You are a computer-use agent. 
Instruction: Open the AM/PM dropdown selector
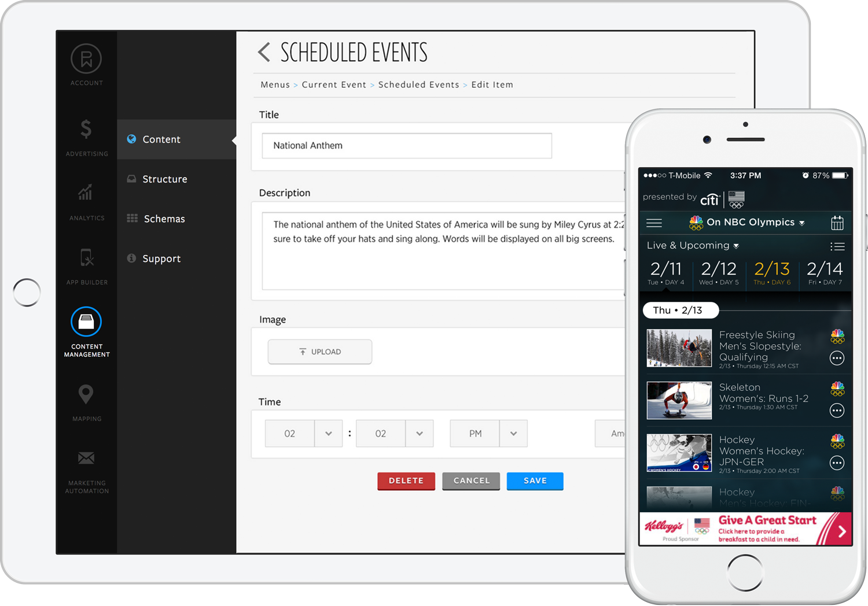point(513,434)
